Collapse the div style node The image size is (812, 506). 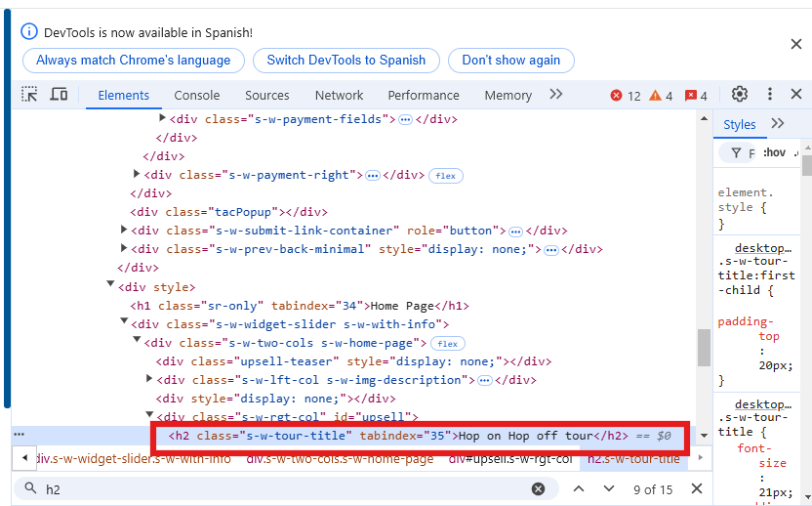(x=110, y=284)
